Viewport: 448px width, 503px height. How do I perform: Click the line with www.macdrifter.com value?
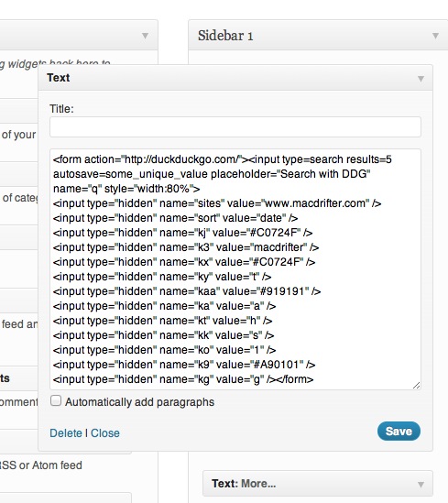217,203
